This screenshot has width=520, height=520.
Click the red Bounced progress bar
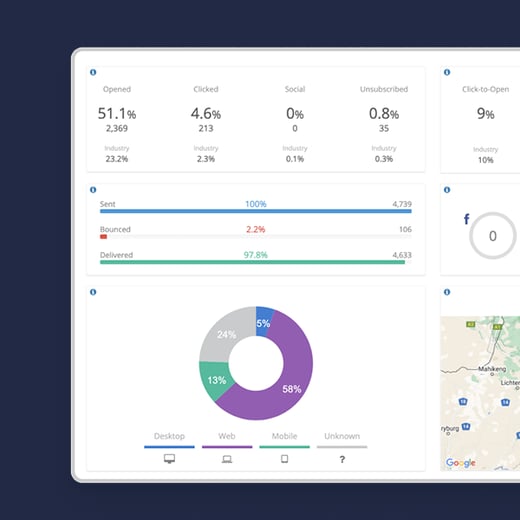click(103, 237)
